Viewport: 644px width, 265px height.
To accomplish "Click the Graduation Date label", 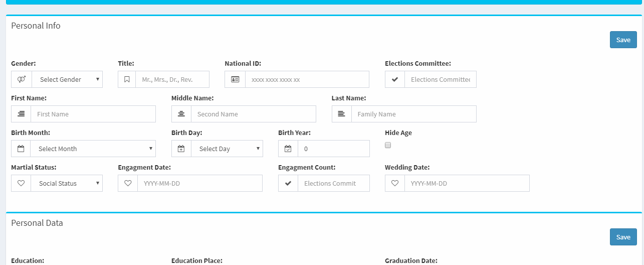I will (411, 260).
